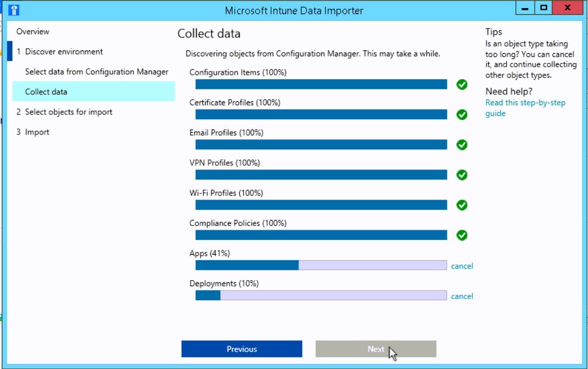Click the Intune Data Importer app icon in title bar
This screenshot has width=588, height=369.
[x=14, y=10]
